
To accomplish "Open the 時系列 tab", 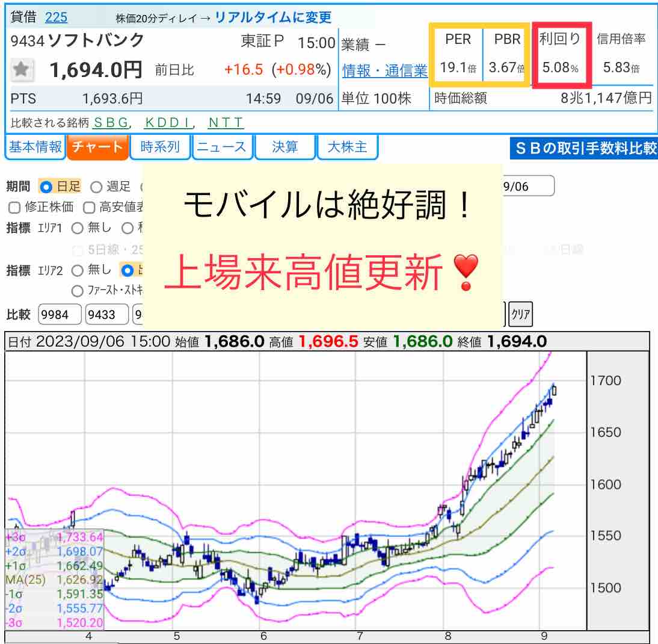I will [160, 147].
